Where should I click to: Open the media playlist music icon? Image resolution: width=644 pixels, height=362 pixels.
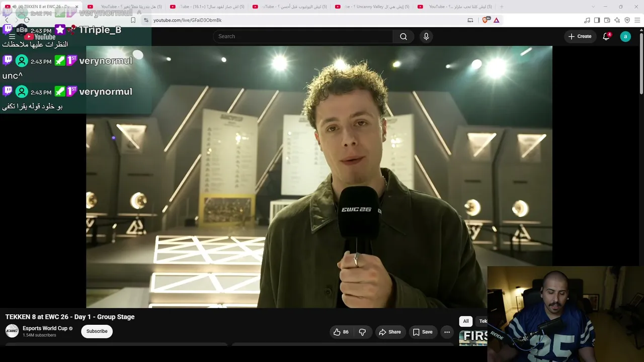(587, 20)
